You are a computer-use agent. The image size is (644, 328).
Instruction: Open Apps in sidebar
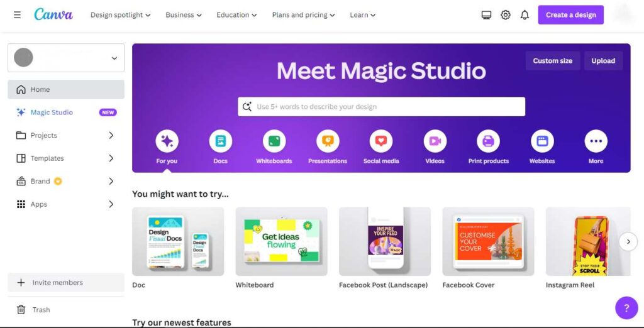pos(66,204)
